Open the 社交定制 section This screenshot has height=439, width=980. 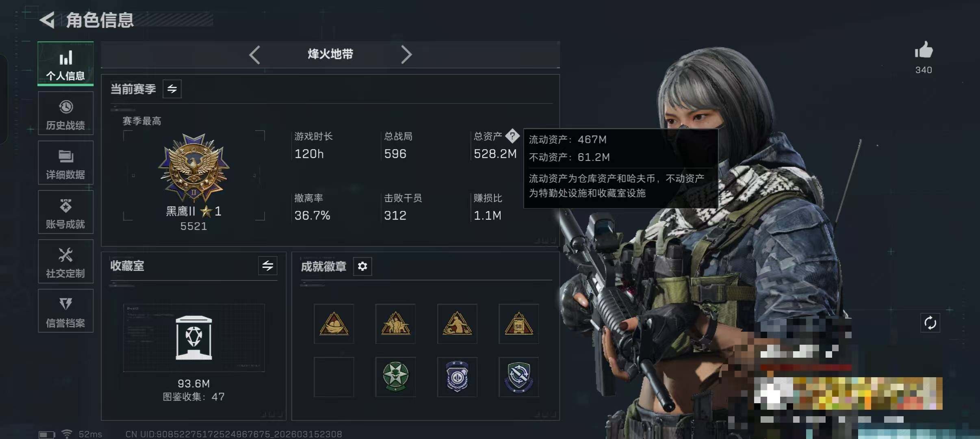(65, 261)
